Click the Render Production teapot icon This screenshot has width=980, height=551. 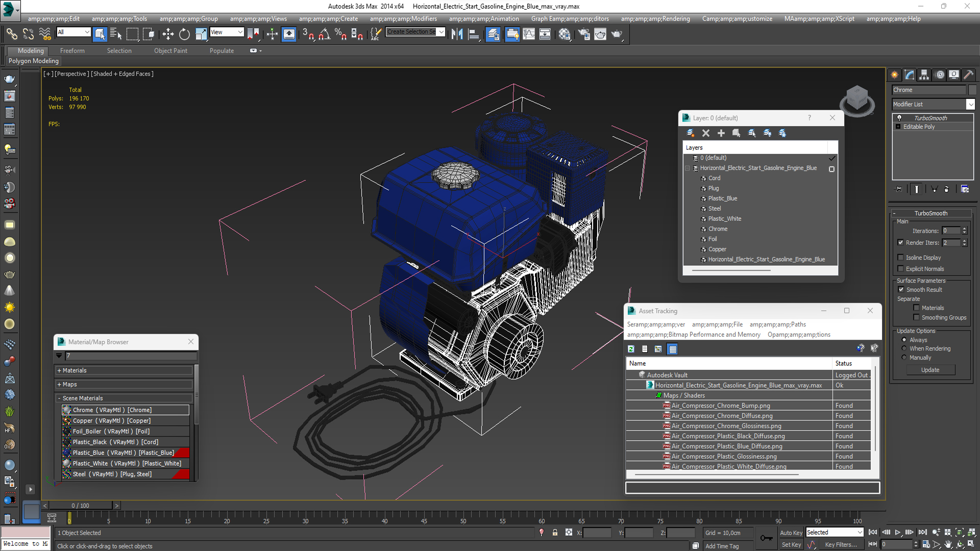[617, 34]
